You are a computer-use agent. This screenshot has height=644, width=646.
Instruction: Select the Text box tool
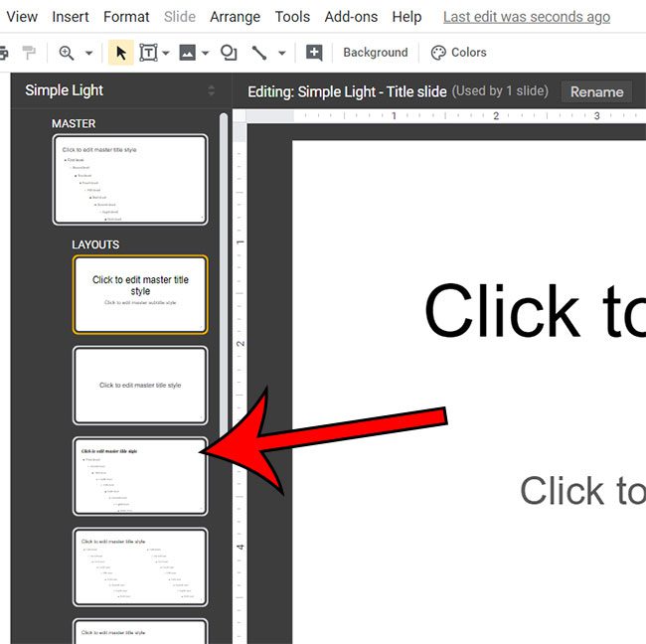coord(148,53)
